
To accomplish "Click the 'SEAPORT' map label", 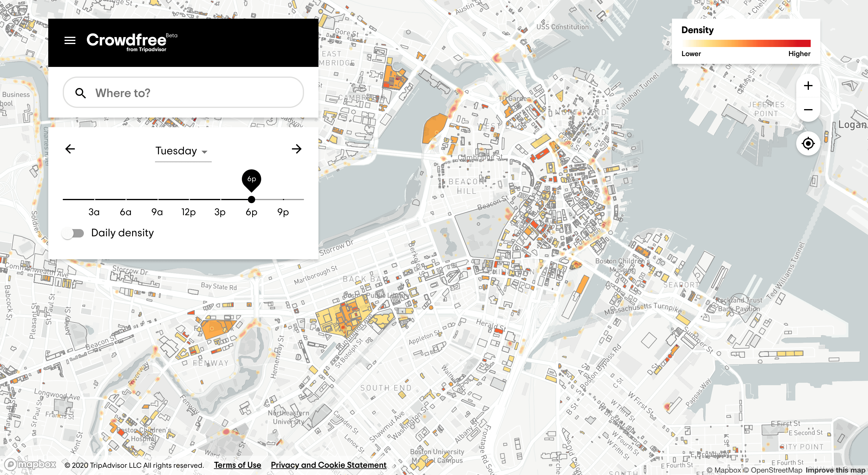I will pyautogui.click(x=681, y=285).
